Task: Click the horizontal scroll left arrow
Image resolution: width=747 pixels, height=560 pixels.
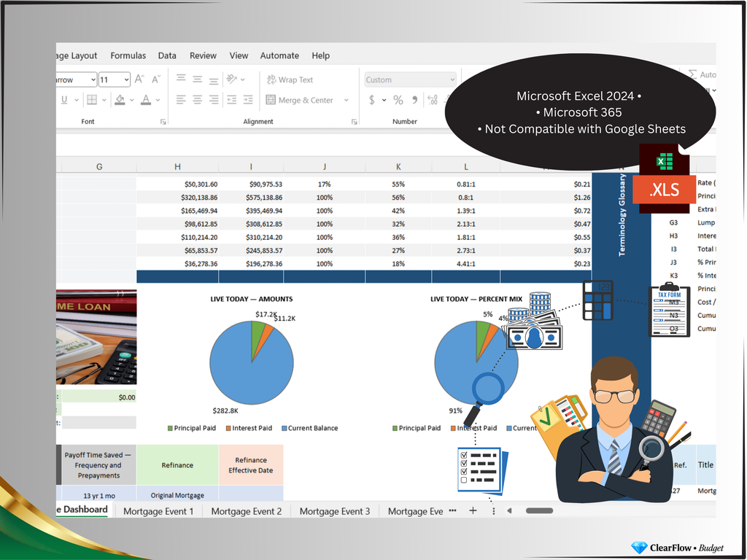Action: pyautogui.click(x=509, y=511)
